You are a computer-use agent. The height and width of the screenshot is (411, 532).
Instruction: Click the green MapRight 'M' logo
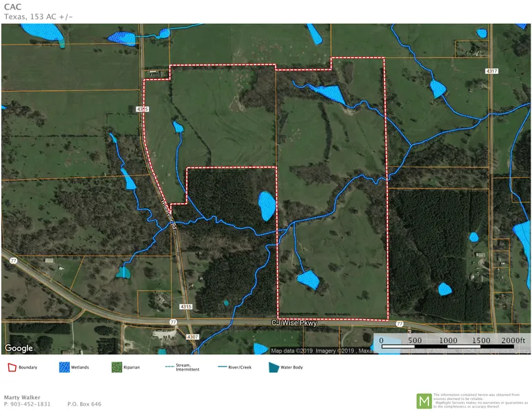click(x=424, y=401)
